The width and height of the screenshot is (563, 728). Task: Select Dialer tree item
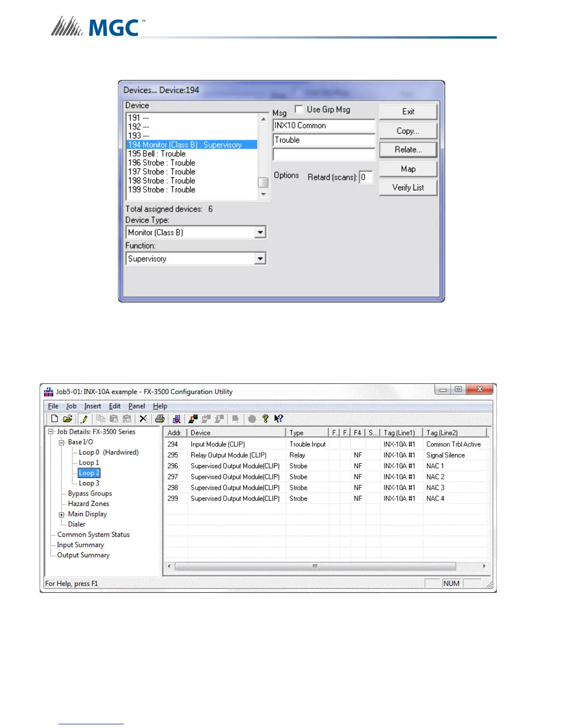point(77,524)
